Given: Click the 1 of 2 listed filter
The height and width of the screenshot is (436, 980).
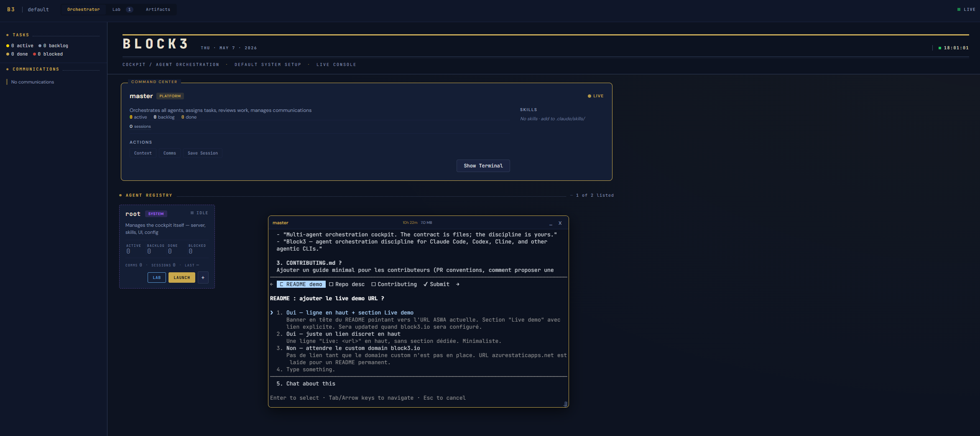Looking at the screenshot, I should (x=595, y=195).
